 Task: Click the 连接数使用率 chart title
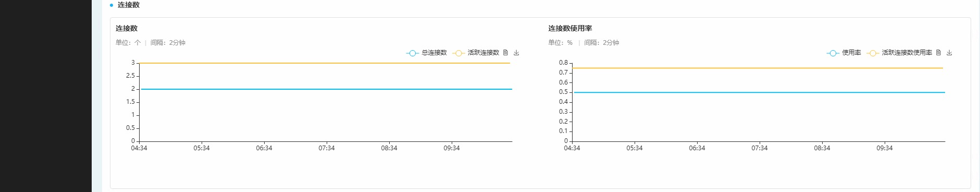570,28
